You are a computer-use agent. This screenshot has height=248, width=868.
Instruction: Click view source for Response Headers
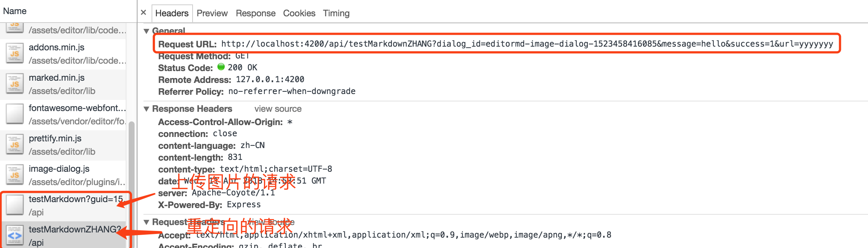[278, 108]
